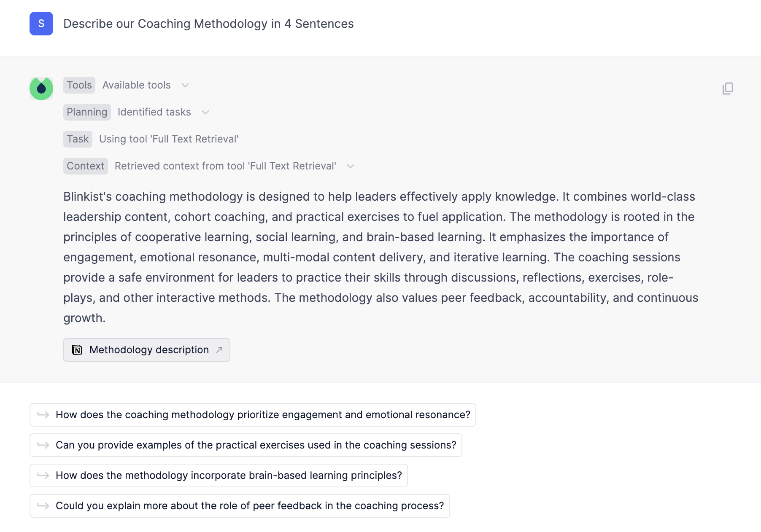The width and height of the screenshot is (761, 532).
Task: Click arrow icon beside engagement and emotional resonance question
Action: pos(43,415)
